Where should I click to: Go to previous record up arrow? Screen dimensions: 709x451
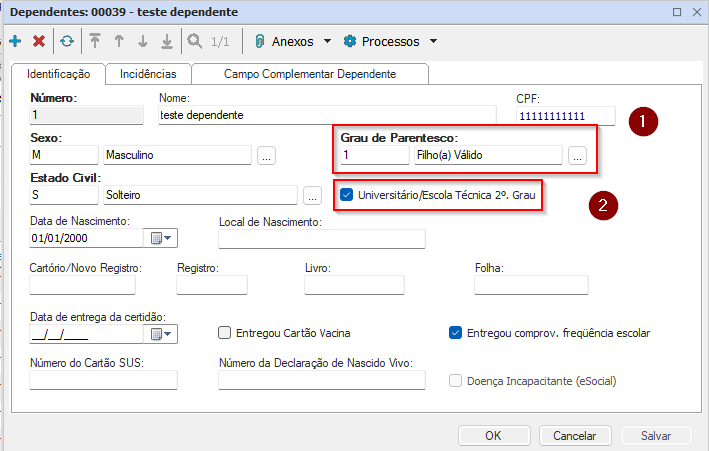point(119,42)
